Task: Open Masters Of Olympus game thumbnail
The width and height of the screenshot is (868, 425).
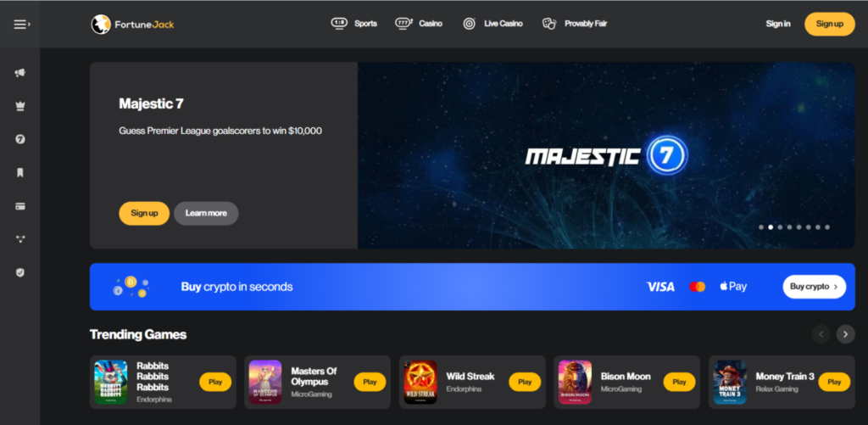Action: (265, 383)
